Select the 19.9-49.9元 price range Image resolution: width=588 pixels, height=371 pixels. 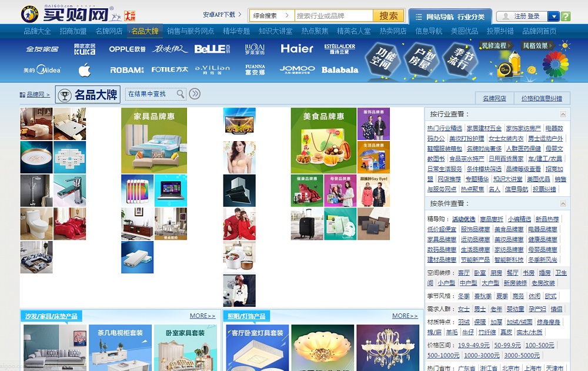pos(473,345)
